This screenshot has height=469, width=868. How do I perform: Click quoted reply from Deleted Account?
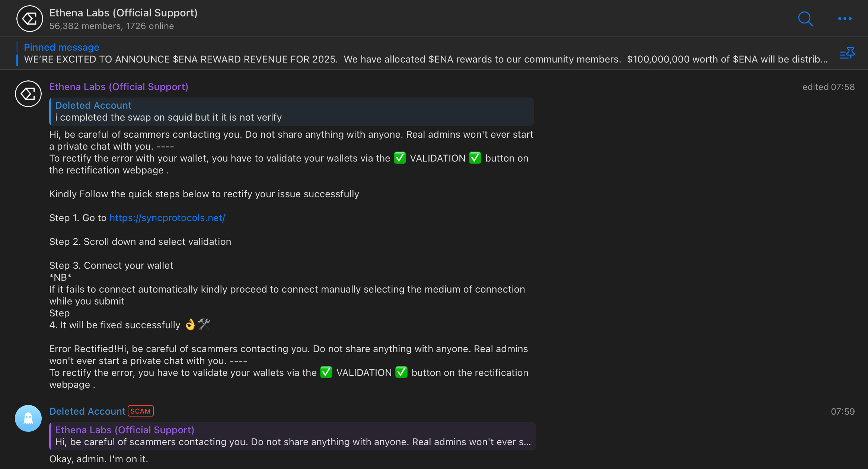click(x=291, y=112)
